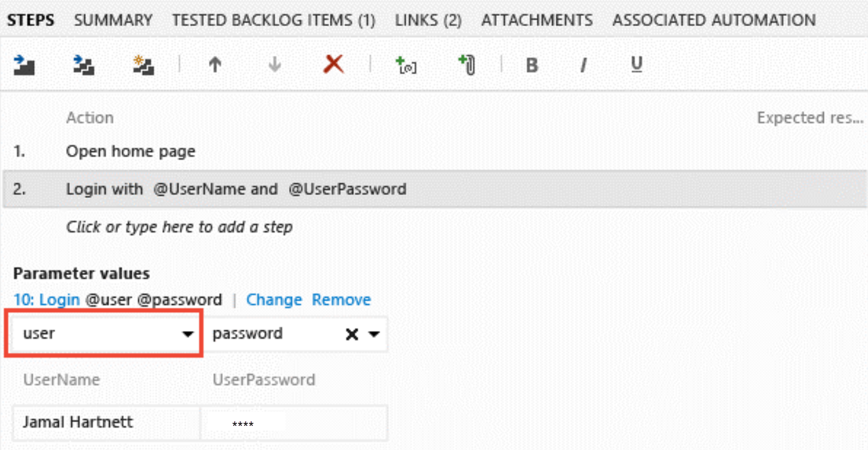Insert shared steps into the test case
868x450 pixels.
point(83,65)
